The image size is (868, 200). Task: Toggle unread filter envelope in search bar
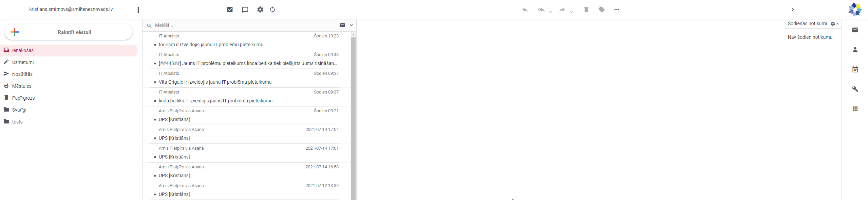click(x=342, y=25)
